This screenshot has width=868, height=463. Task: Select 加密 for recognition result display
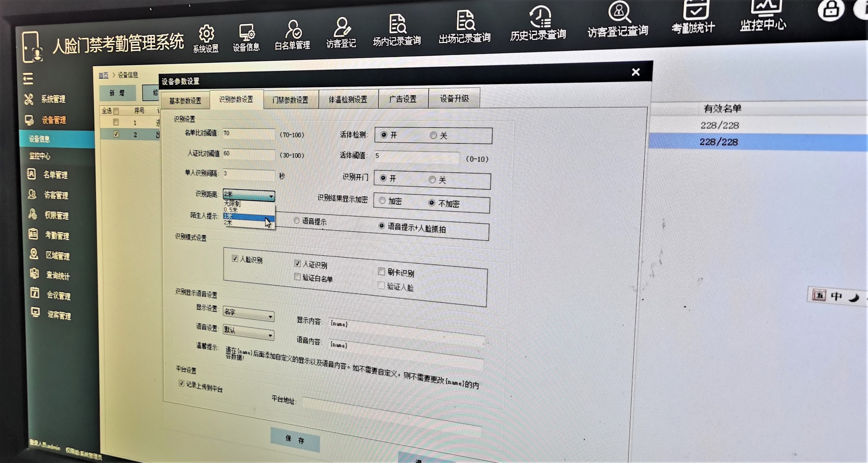382,201
